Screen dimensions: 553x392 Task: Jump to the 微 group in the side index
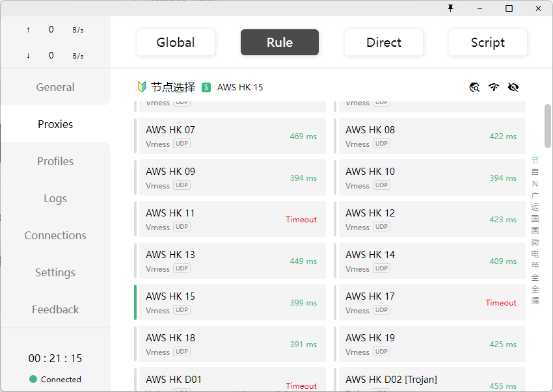click(535, 242)
